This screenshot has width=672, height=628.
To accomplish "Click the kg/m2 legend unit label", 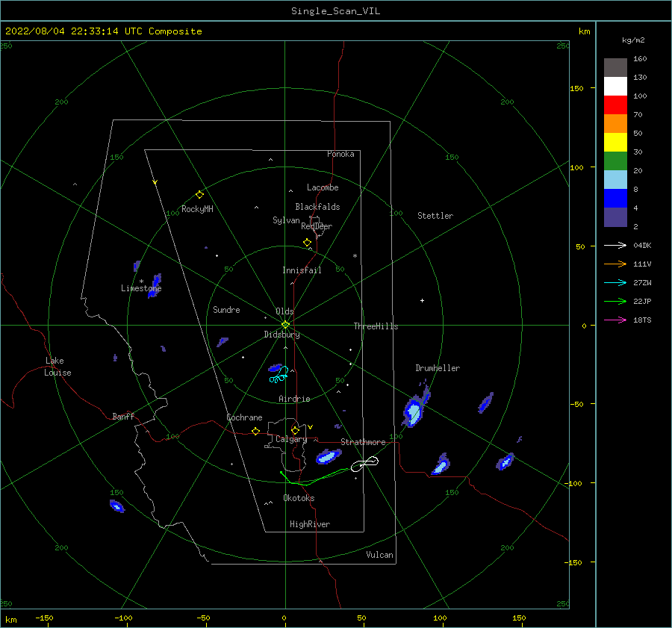I will click(x=633, y=40).
